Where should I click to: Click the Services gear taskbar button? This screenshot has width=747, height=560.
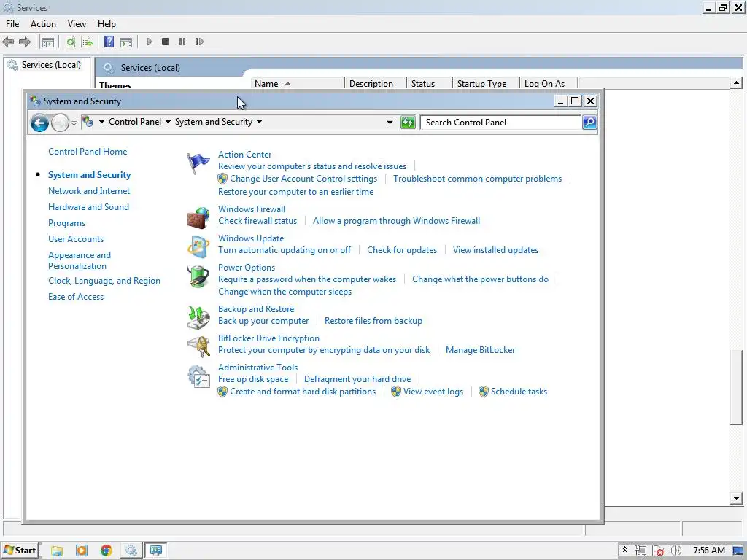pos(131,551)
